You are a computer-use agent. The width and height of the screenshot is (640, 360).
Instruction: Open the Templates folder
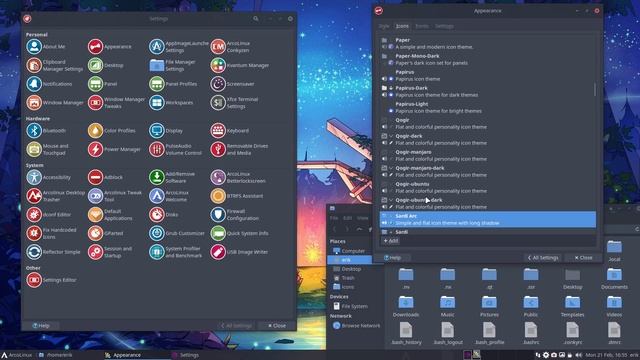point(572,307)
